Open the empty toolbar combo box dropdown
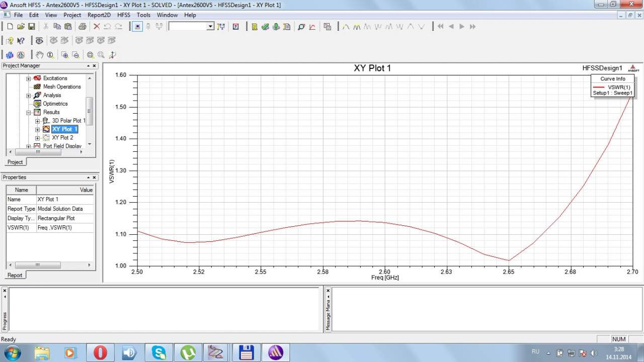This screenshot has width=644, height=362. 210,27
